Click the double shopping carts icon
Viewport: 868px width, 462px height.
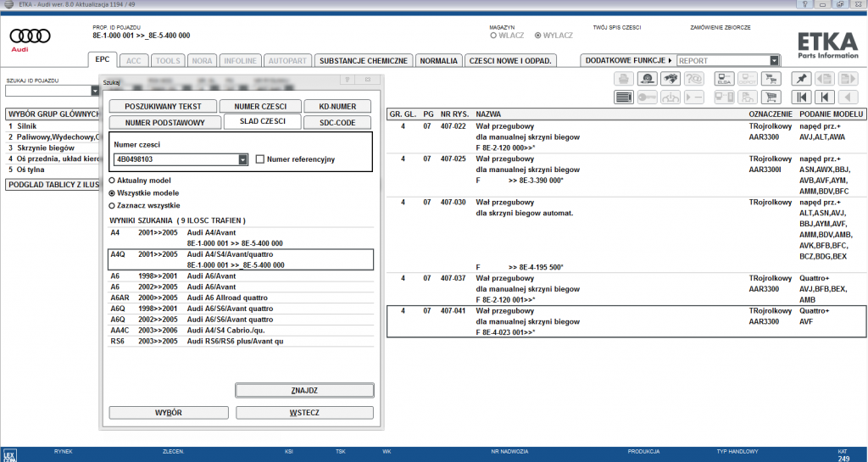[771, 79]
